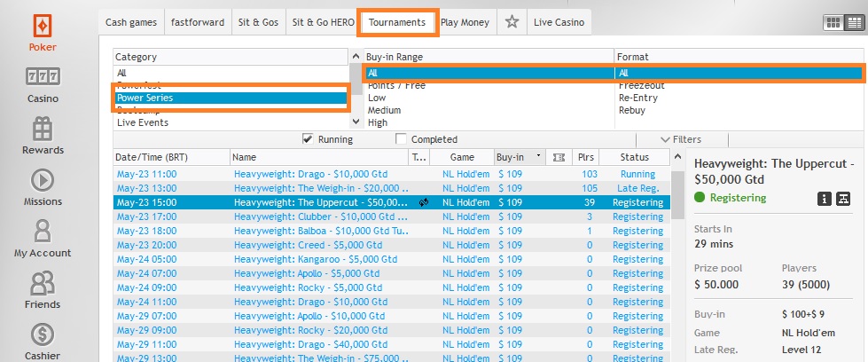Screen dimensions: 868x362
Task: Open tournament structure icon in details panel
Action: (843, 199)
